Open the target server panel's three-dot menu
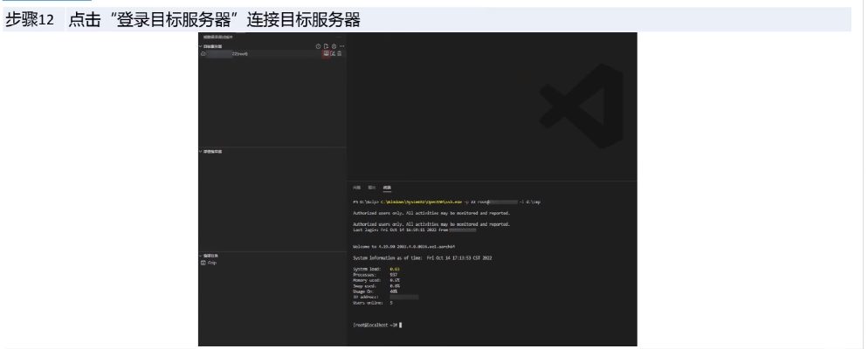This screenshot has width=868, height=349. pos(341,46)
